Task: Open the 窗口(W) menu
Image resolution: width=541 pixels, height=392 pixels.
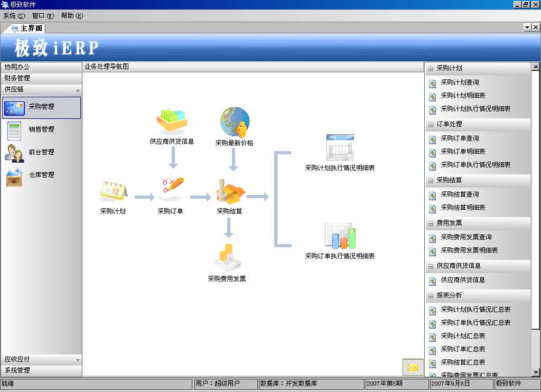Action: coord(43,16)
